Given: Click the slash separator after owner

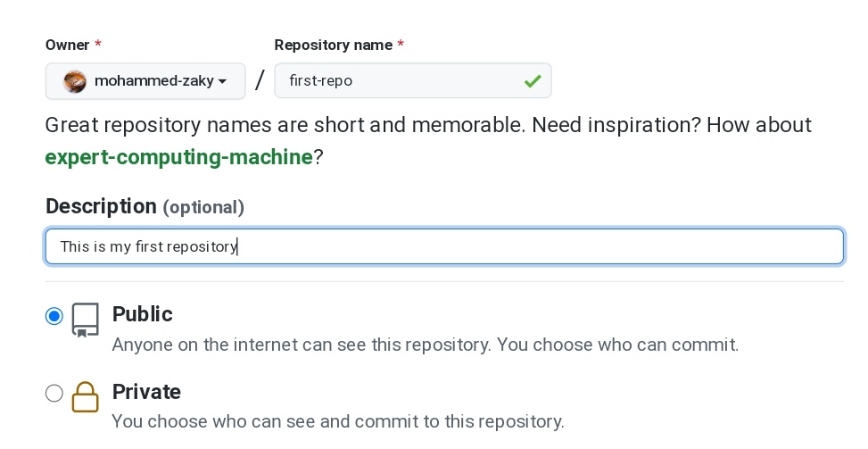Looking at the screenshot, I should pos(260,81).
